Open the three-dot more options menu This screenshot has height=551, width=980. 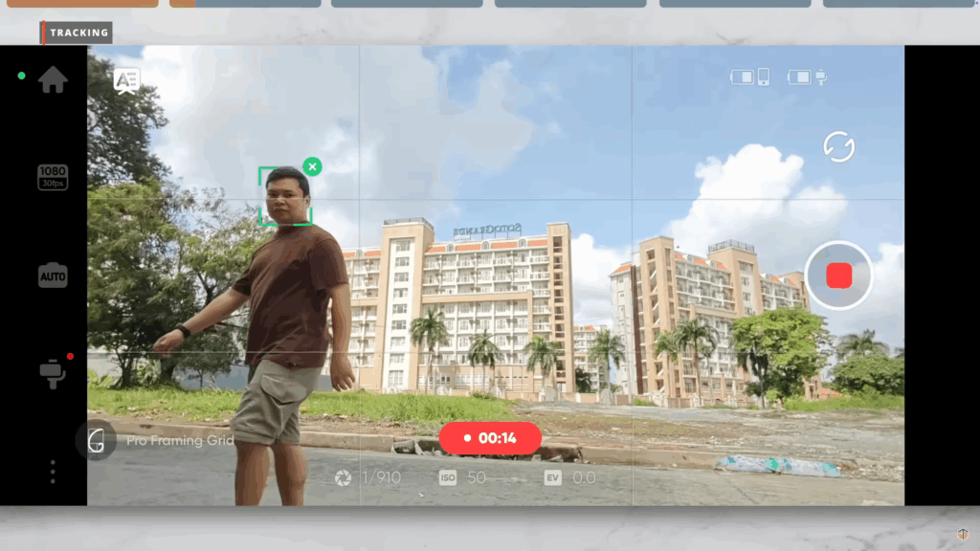pos(53,472)
